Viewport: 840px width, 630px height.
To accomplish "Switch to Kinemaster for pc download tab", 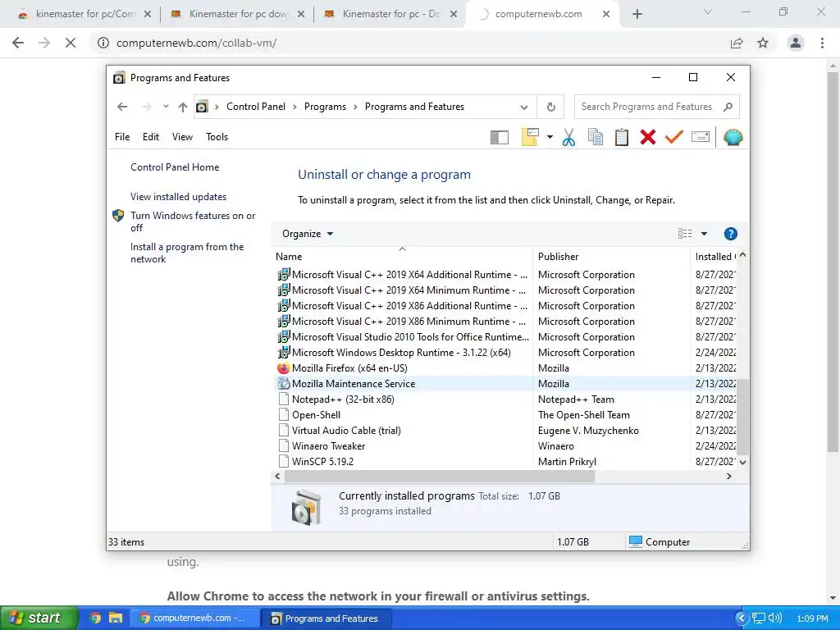I will click(237, 14).
